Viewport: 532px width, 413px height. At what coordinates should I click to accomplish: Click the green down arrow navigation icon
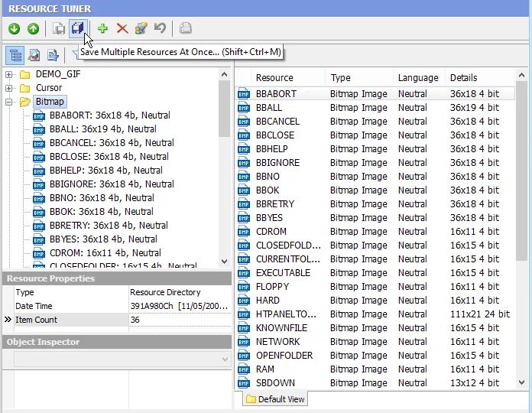[15, 29]
